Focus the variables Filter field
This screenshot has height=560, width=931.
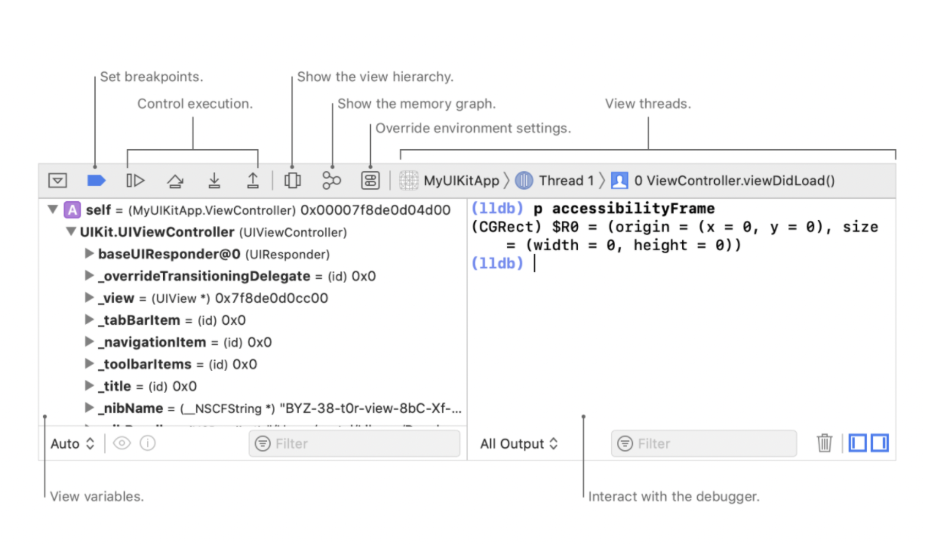354,444
